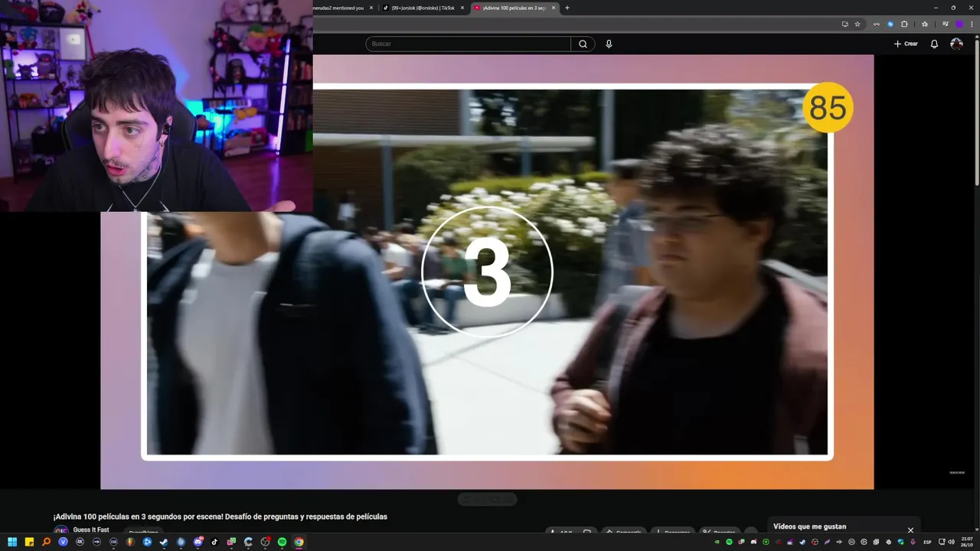Open the Chrome extensions puzzle icon

coord(904,24)
